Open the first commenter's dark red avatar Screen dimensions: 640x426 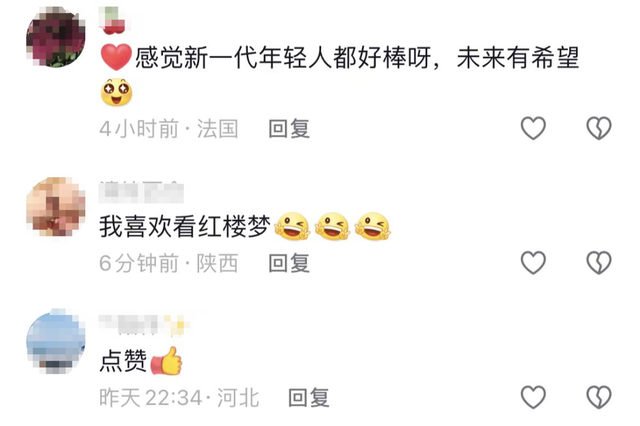tap(56, 37)
